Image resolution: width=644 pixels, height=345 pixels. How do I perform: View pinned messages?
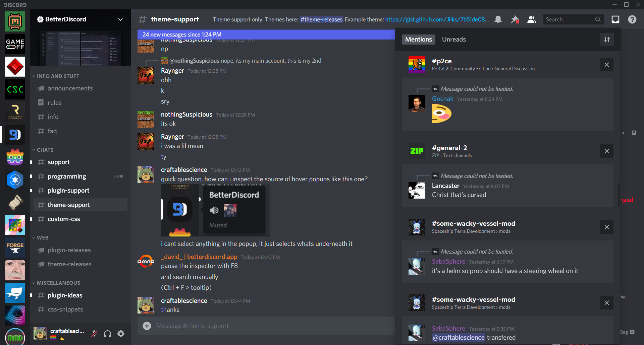pyautogui.click(x=515, y=19)
